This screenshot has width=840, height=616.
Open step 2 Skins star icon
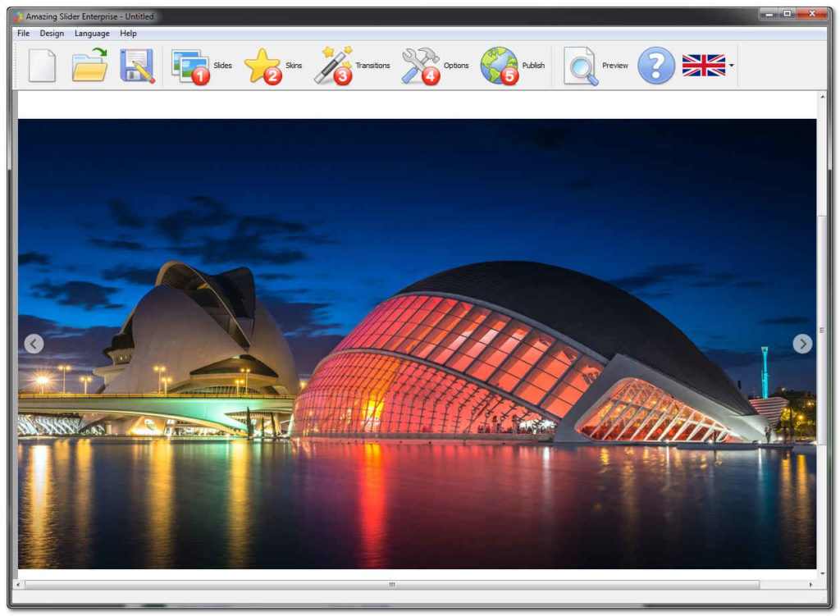tap(262, 66)
